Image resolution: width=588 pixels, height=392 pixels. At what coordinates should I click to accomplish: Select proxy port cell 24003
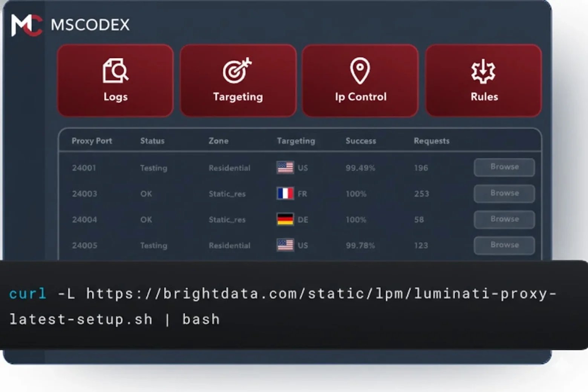[84, 194]
